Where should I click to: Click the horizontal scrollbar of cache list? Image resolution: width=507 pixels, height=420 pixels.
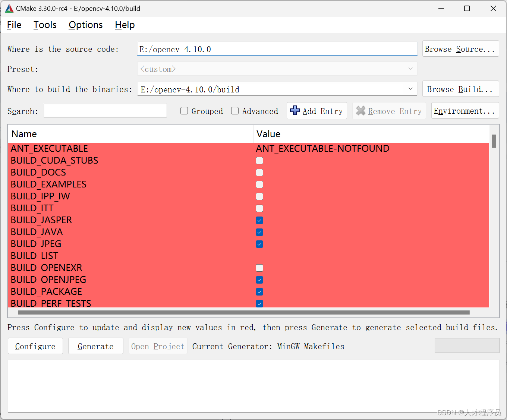(243, 313)
